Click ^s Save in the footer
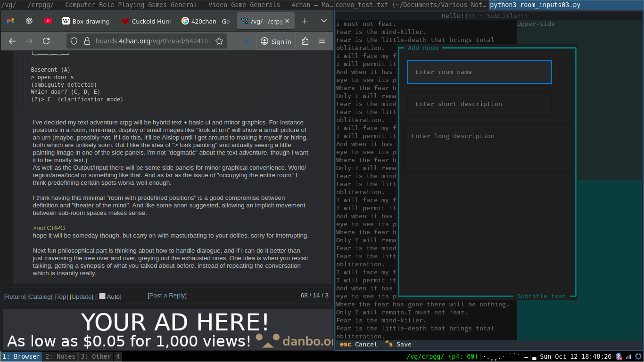This screenshot has width=644, height=362. (398, 344)
